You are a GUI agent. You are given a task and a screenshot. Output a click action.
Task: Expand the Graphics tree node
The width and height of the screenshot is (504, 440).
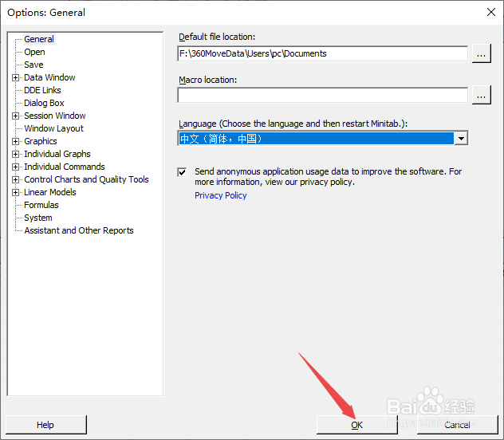tap(15, 141)
